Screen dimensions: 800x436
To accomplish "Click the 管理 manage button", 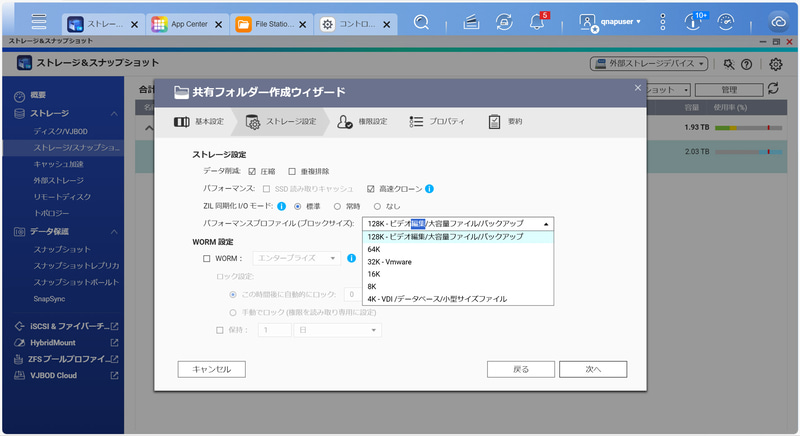I will 729,90.
